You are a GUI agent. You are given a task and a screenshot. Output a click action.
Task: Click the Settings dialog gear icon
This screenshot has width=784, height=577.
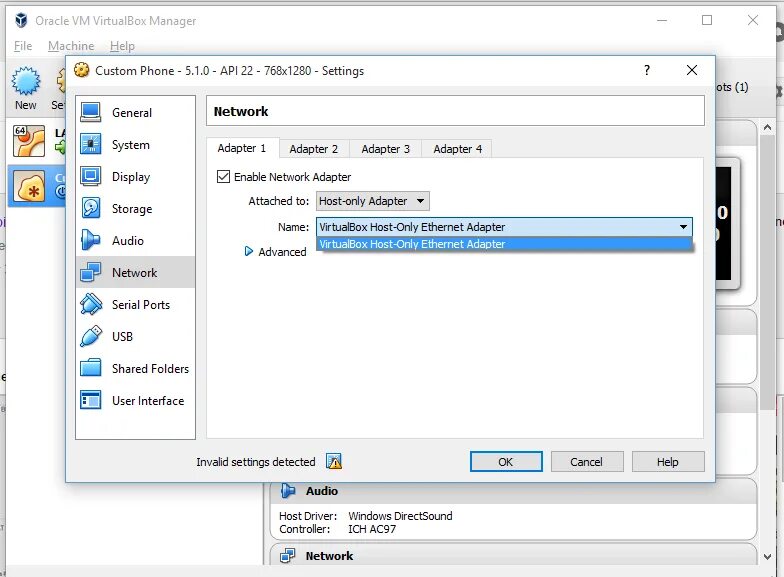pyautogui.click(x=82, y=70)
